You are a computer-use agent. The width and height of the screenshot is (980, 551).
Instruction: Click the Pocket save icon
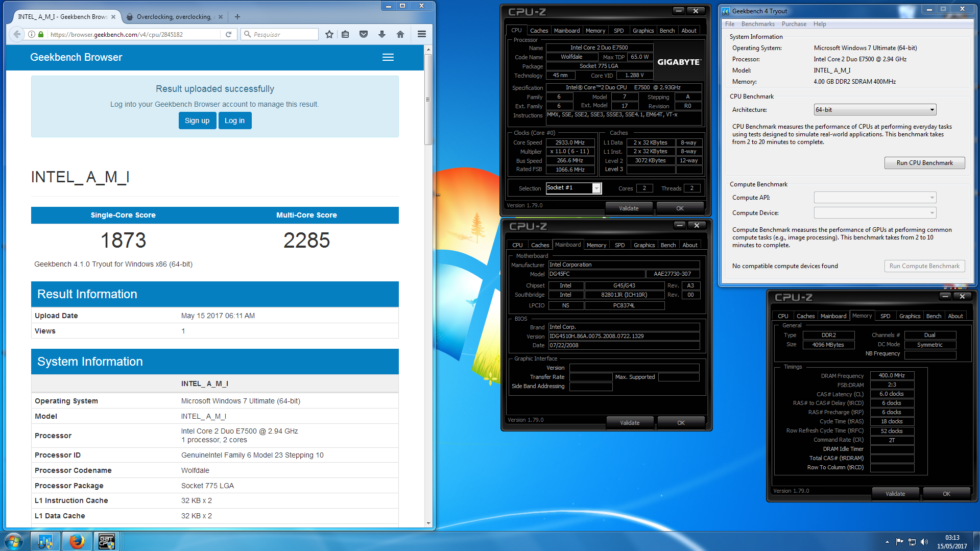(364, 34)
